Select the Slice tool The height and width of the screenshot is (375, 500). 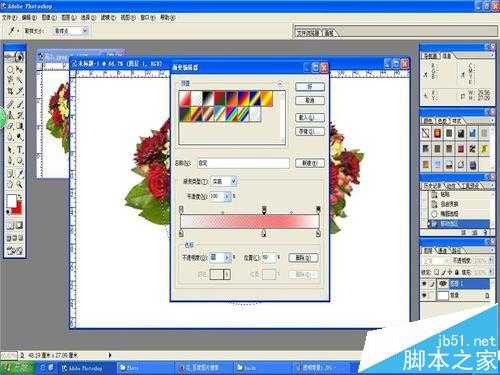(20, 90)
